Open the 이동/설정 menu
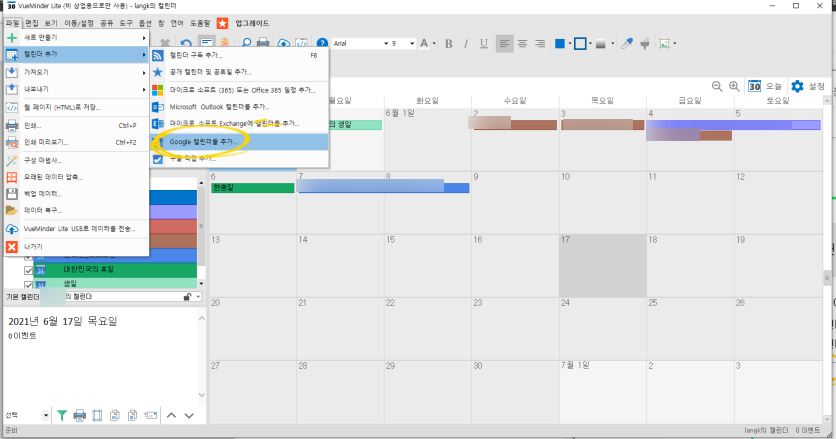This screenshot has width=836, height=439. (x=79, y=23)
